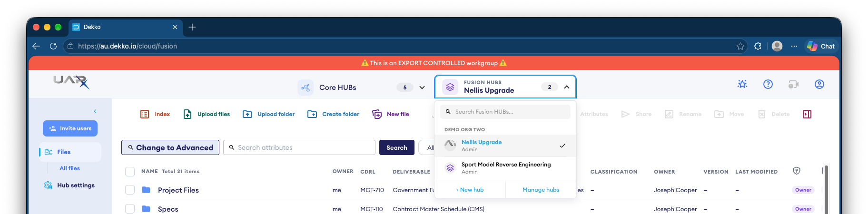The width and height of the screenshot is (868, 214).
Task: Open the All filter dropdown
Action: click(x=427, y=147)
